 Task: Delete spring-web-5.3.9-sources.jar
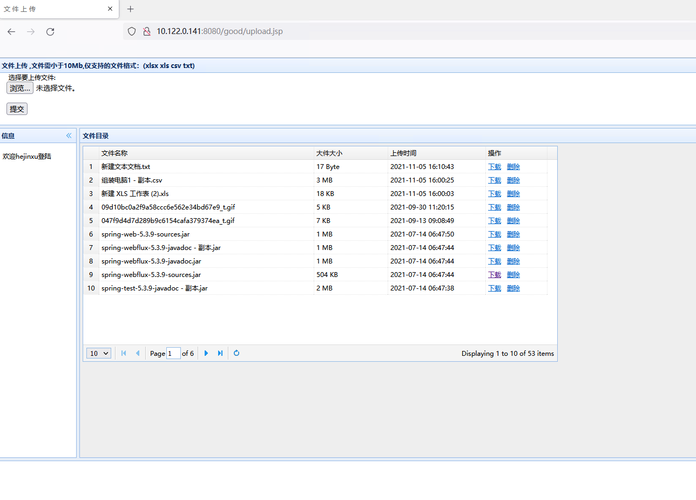(x=514, y=234)
